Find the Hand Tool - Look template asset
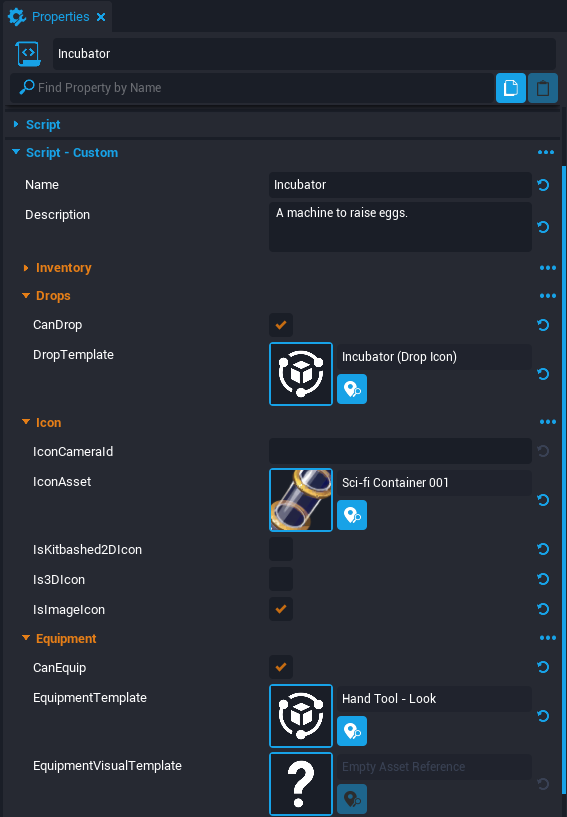 pos(352,731)
